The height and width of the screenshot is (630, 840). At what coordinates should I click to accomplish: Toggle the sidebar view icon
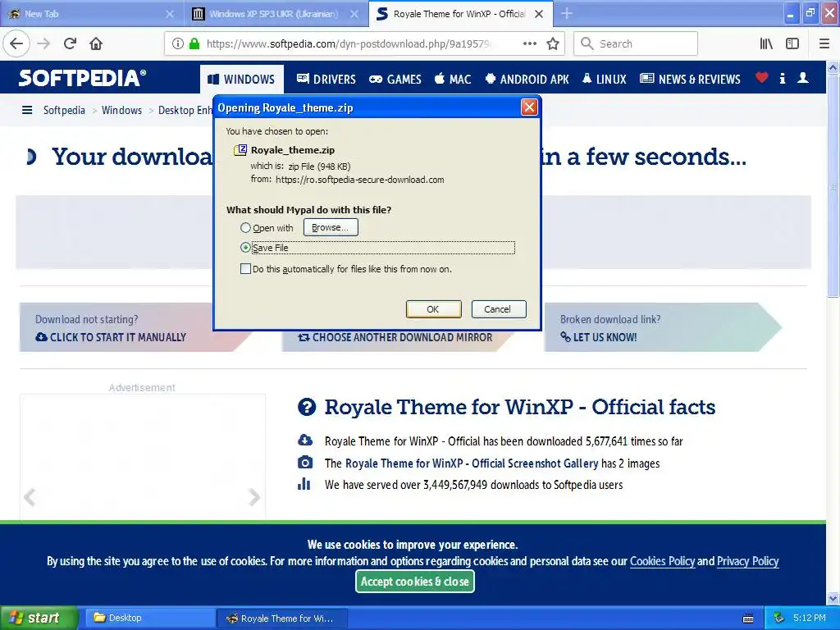tap(792, 44)
